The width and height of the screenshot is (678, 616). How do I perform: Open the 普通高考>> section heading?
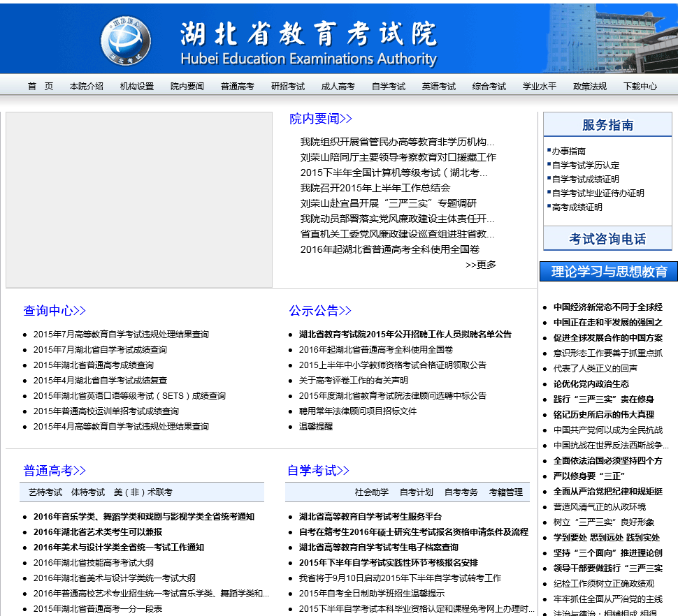(55, 471)
